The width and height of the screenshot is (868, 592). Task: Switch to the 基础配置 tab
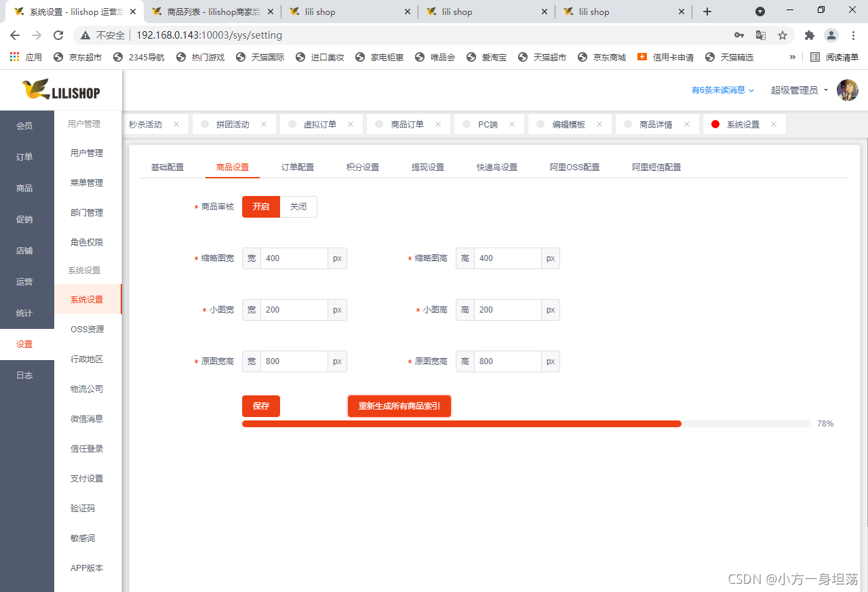pos(167,167)
